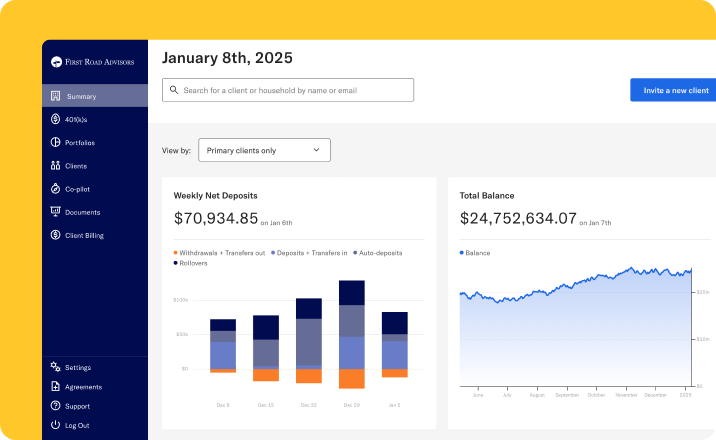Click the November axis label
The image size is (716, 440).
[626, 395]
